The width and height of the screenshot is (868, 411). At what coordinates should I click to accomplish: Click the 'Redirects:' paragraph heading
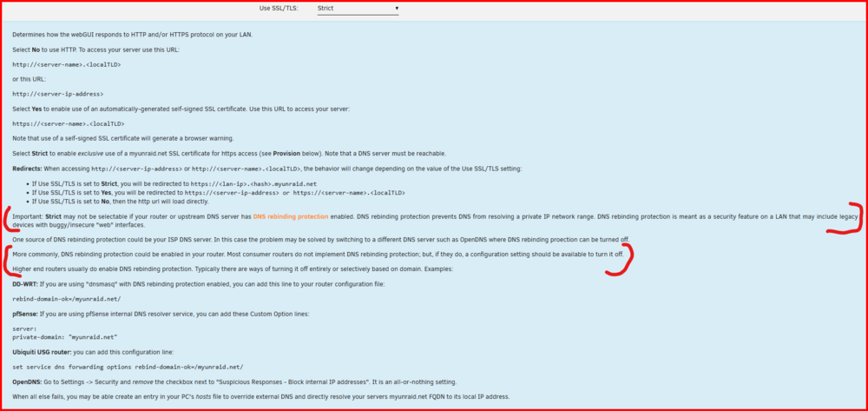[27, 169]
